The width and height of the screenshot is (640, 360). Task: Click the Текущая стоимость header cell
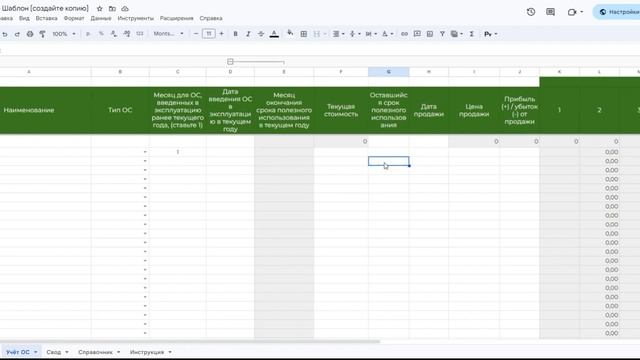pyautogui.click(x=341, y=110)
